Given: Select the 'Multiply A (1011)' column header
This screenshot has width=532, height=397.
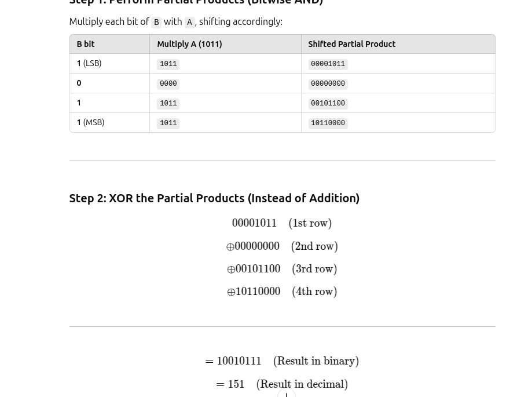Looking at the screenshot, I should tap(225, 44).
